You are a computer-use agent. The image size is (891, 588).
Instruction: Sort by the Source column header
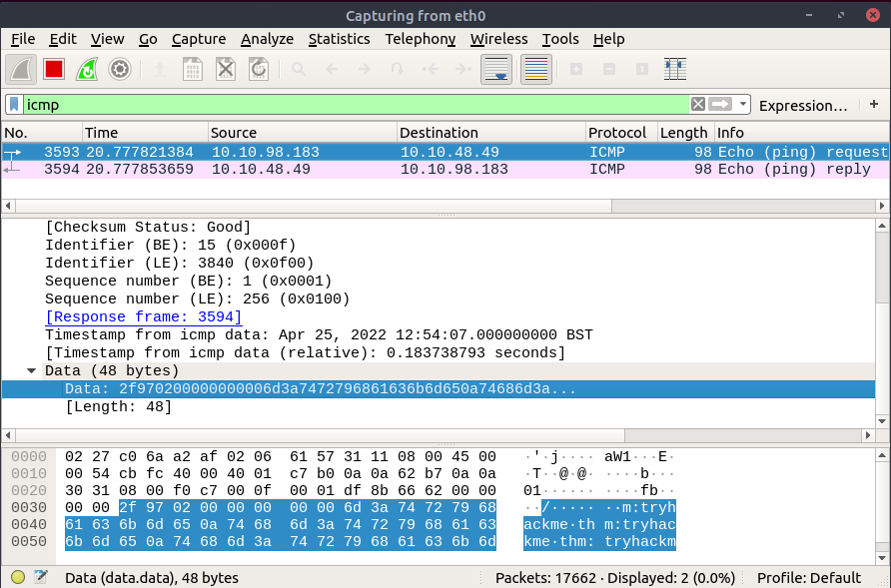point(303,133)
